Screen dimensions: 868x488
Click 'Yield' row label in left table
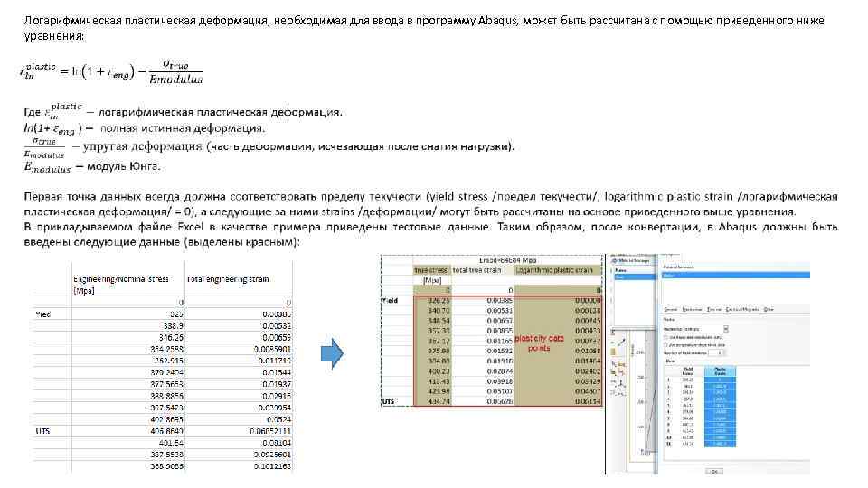click(43, 314)
